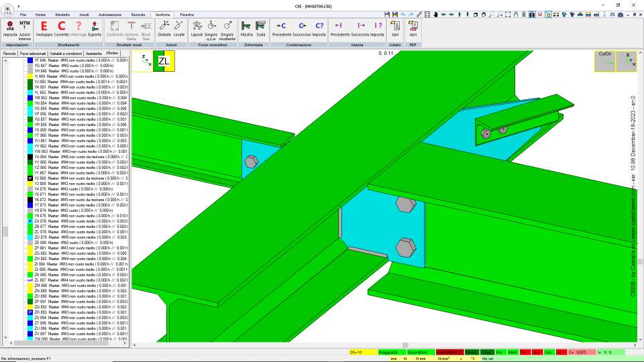
Task: Click the red U magnet icon
Action: 540,14
